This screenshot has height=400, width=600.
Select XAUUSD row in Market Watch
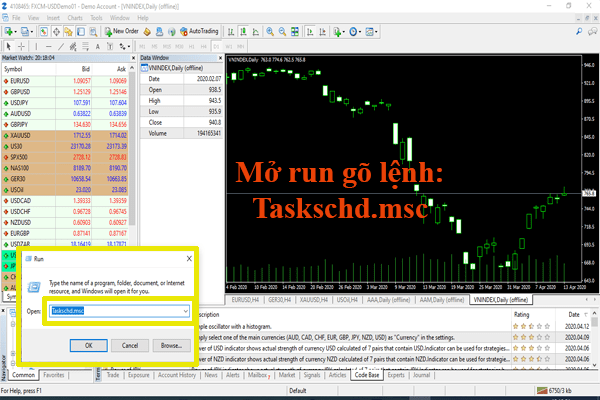[x=65, y=136]
